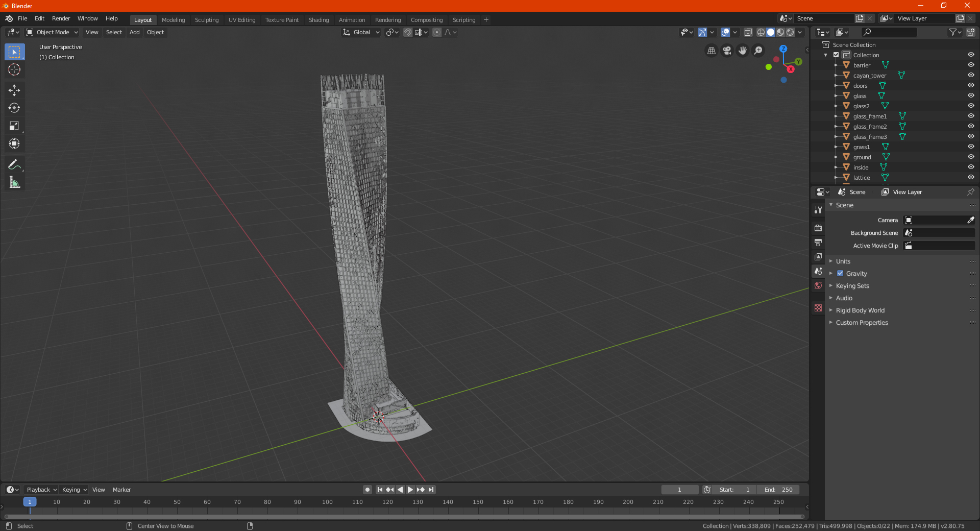Expand the Keying Sets panel
The height and width of the screenshot is (531, 980).
pyautogui.click(x=852, y=285)
